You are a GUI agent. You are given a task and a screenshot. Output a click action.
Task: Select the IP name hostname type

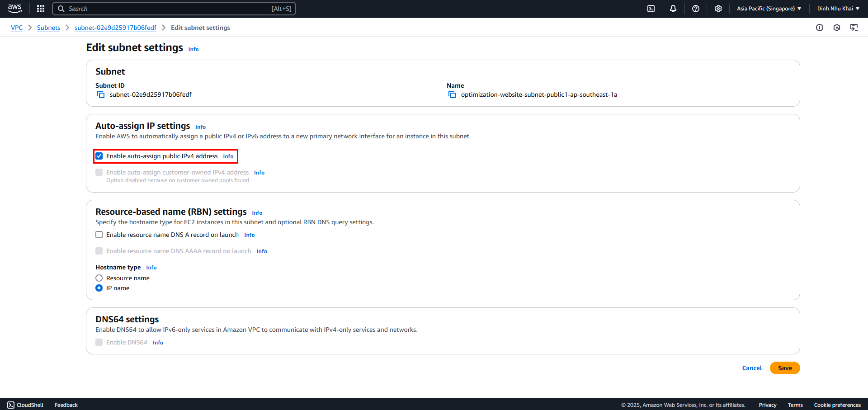tap(99, 288)
